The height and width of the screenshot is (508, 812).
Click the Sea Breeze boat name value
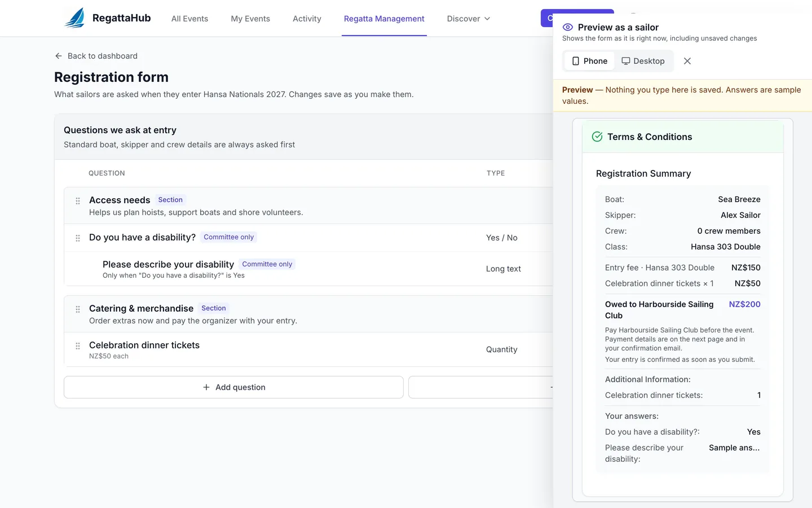pyautogui.click(x=739, y=199)
